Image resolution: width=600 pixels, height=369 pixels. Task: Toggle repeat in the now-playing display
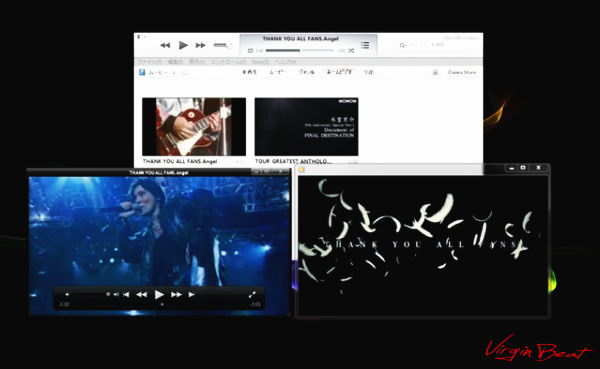pos(250,51)
